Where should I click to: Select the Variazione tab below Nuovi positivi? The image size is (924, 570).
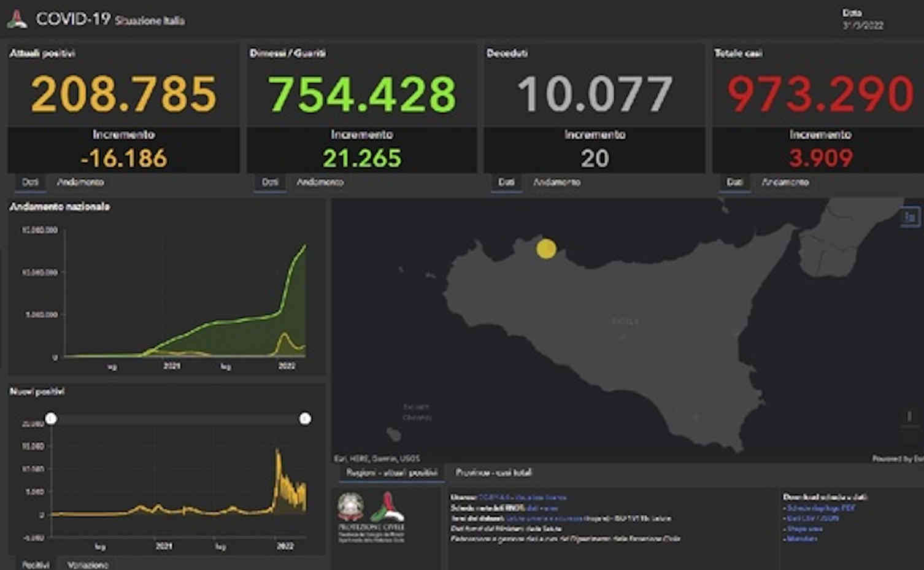(88, 564)
